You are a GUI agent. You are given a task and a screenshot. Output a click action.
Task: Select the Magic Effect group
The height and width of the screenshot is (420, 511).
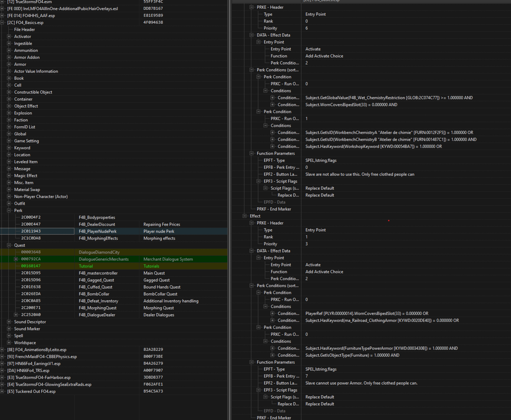pyautogui.click(x=26, y=176)
